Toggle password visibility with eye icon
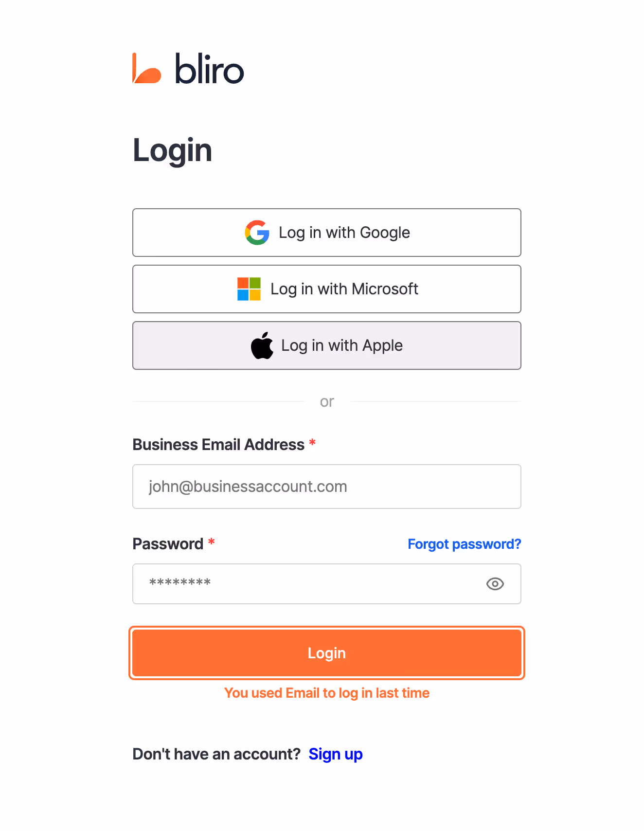644x831 pixels. (x=495, y=584)
